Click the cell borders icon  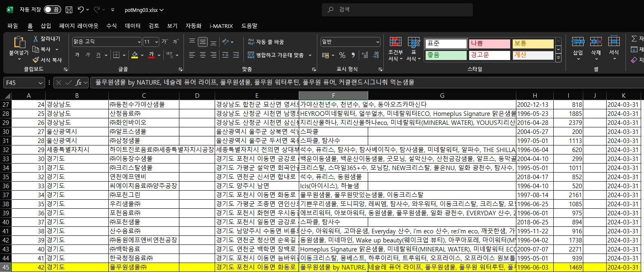click(117, 55)
